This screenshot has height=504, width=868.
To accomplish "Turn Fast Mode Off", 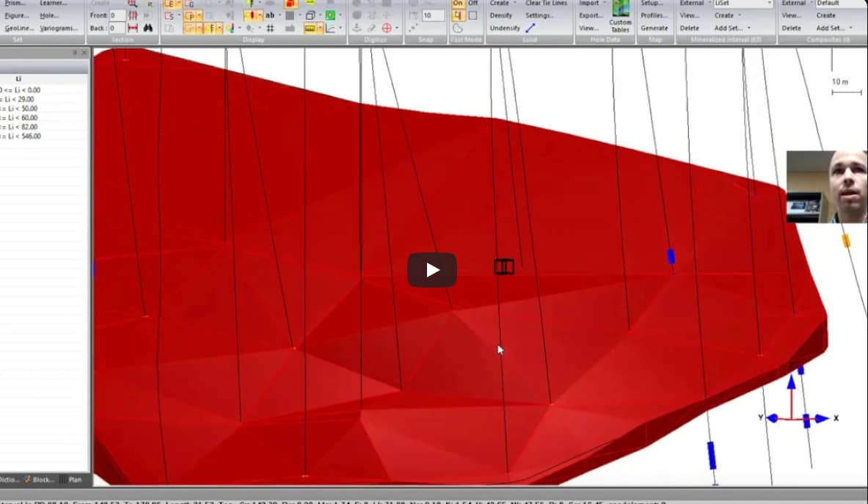I will pyautogui.click(x=473, y=3).
